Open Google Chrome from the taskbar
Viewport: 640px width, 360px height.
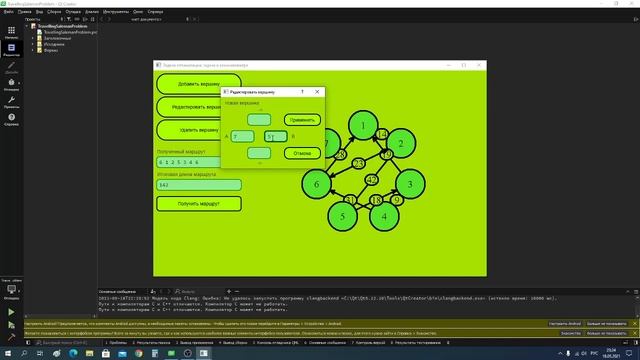139,353
